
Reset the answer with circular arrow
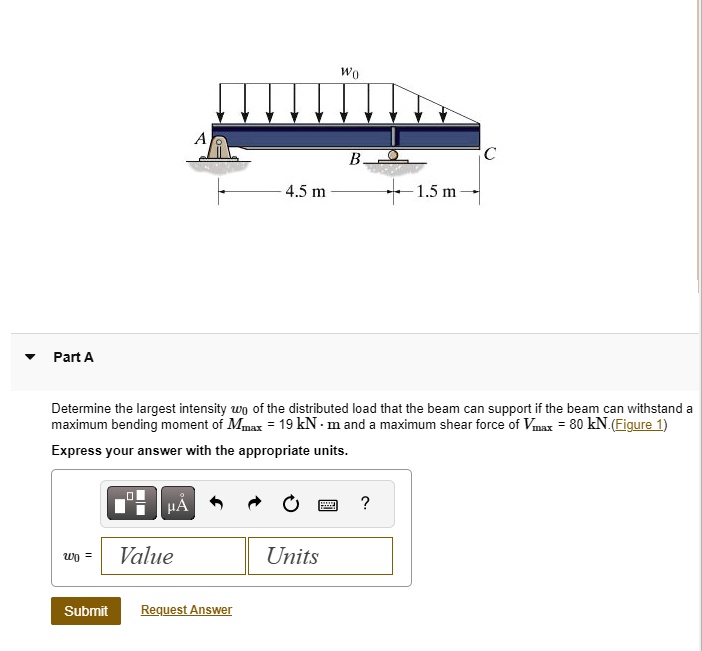pyautogui.click(x=290, y=503)
